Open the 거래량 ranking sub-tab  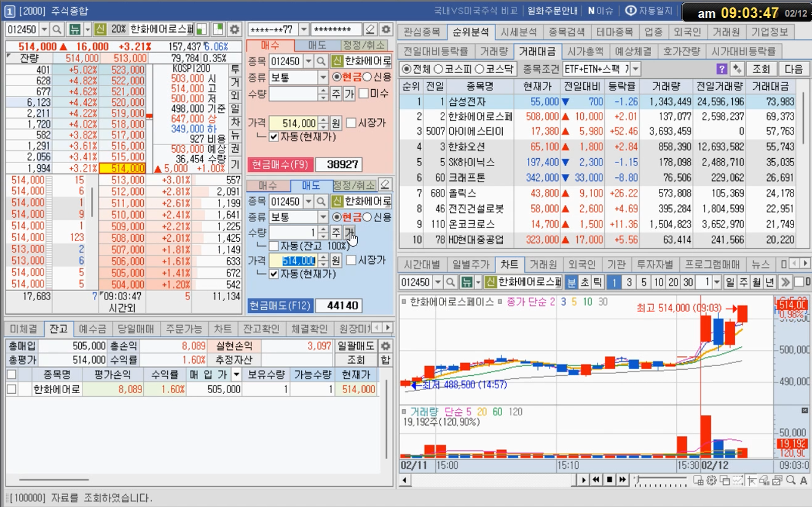click(494, 51)
